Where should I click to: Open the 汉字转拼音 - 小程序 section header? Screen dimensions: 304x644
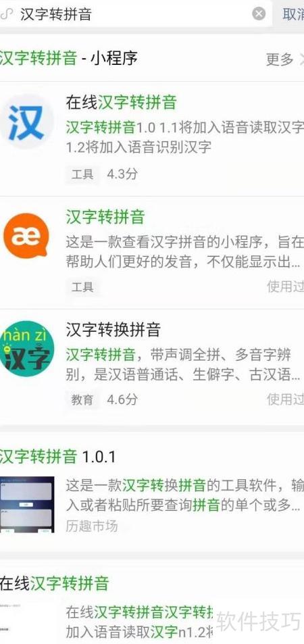click(68, 58)
